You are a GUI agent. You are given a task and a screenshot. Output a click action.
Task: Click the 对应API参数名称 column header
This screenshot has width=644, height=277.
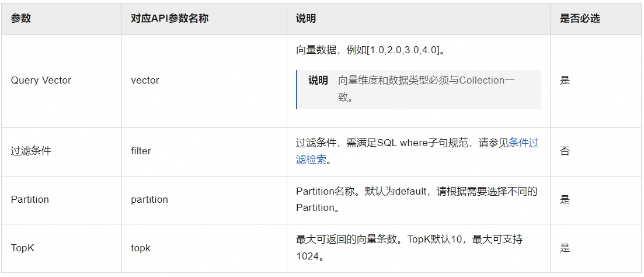pyautogui.click(x=169, y=19)
